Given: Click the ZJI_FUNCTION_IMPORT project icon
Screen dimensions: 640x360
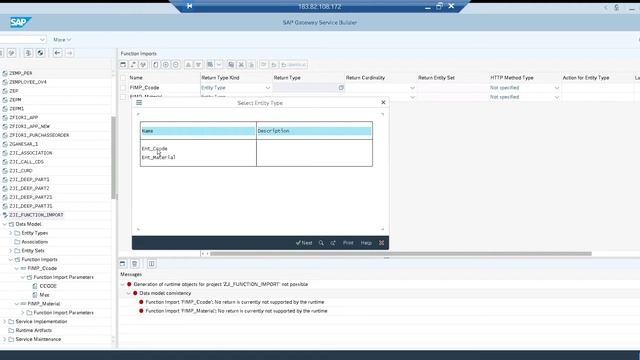Looking at the screenshot, I should pos(5,215).
